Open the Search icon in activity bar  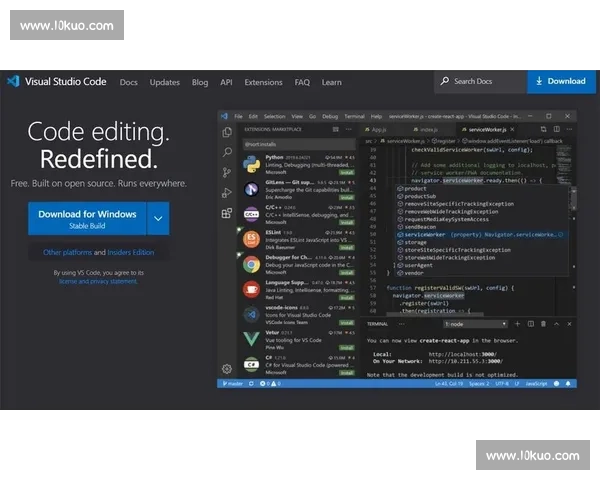click(x=227, y=152)
